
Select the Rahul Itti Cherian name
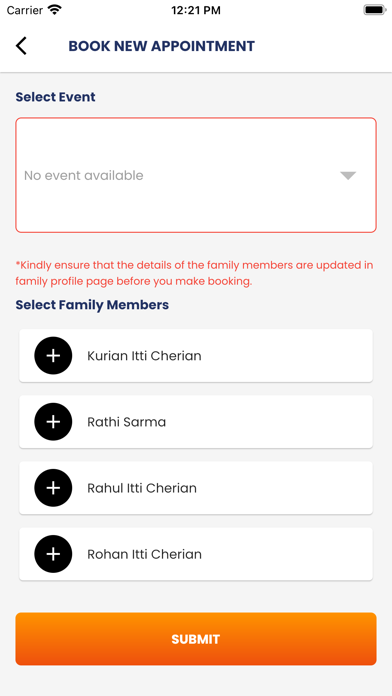click(142, 488)
